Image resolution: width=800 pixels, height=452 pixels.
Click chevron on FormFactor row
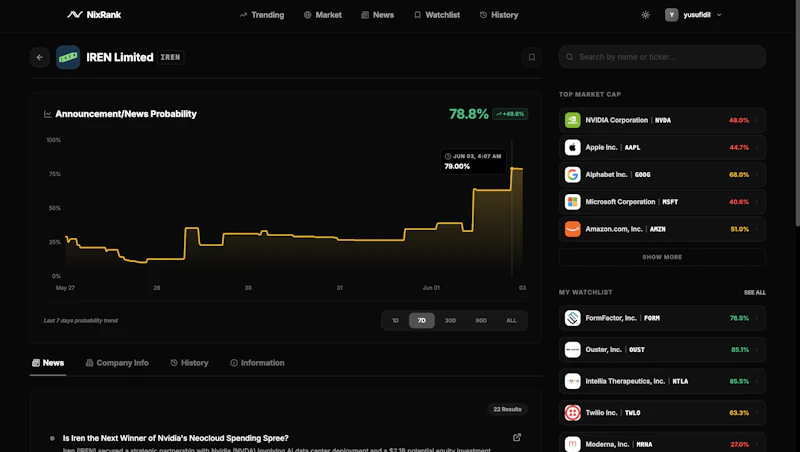757,318
